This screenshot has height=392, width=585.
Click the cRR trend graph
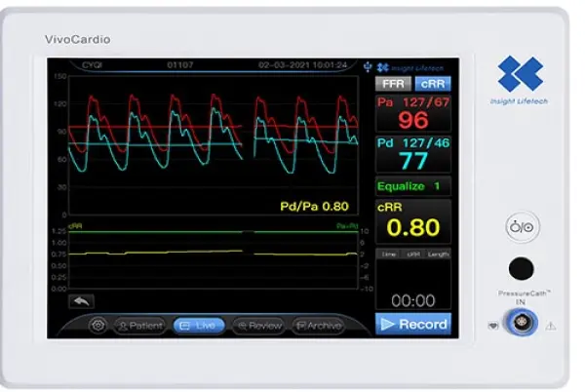click(x=214, y=259)
